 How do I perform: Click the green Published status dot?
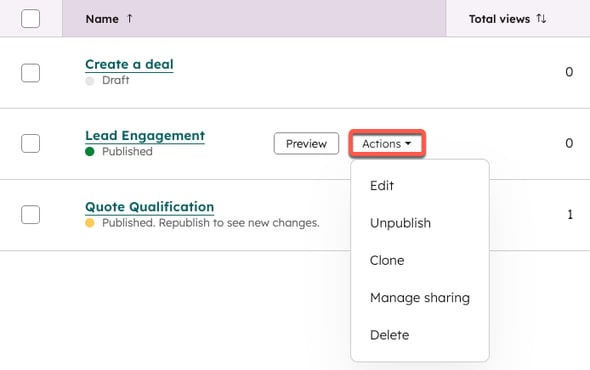tap(90, 152)
